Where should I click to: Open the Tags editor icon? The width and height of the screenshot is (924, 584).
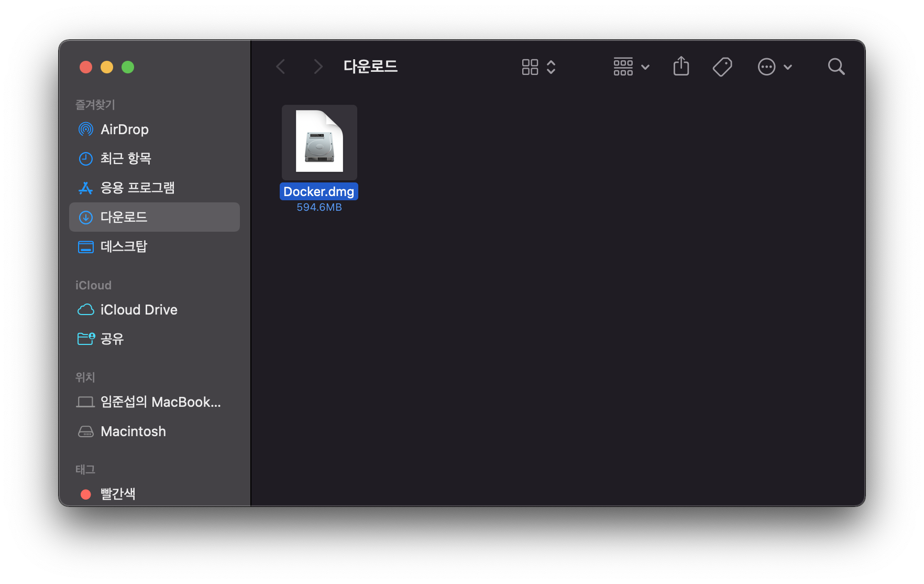click(722, 67)
